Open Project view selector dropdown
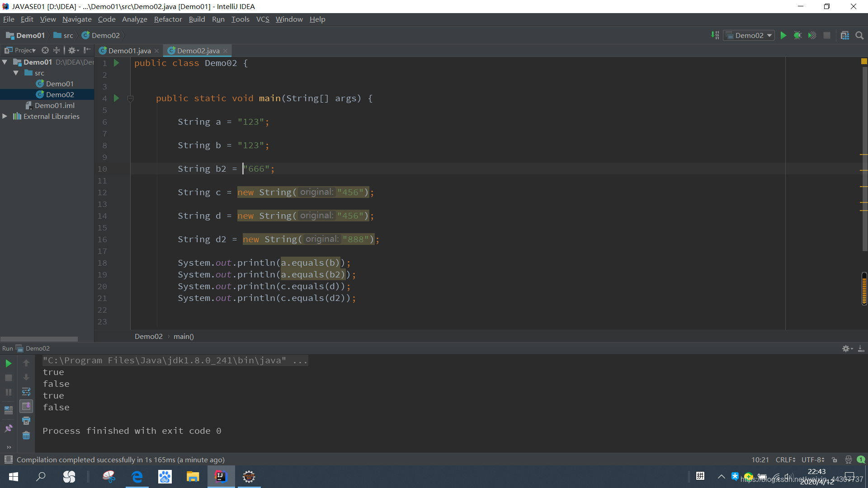This screenshot has height=488, width=868. pos(20,50)
